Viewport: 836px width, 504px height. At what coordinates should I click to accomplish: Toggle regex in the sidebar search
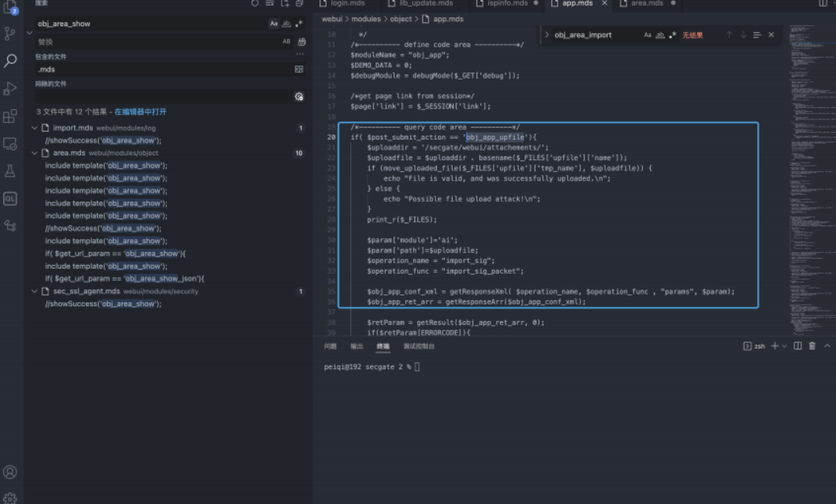[299, 24]
